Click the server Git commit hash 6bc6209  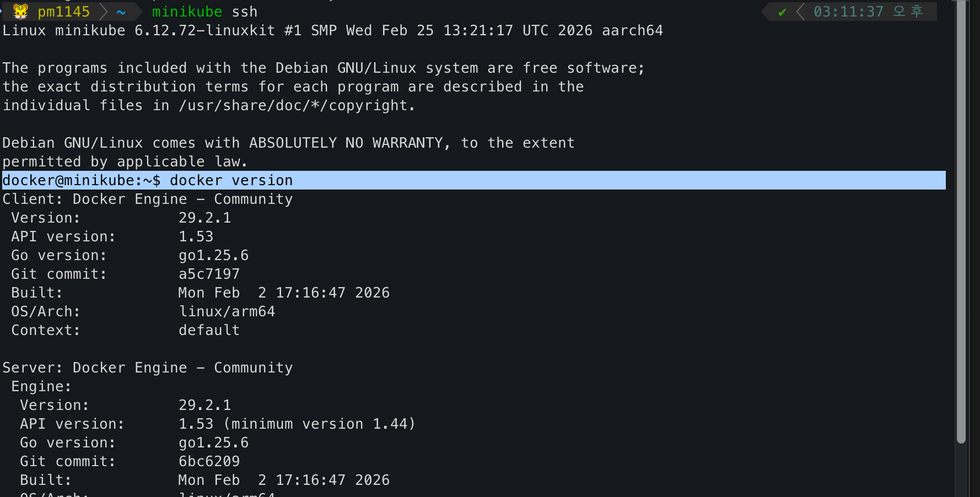pos(209,461)
